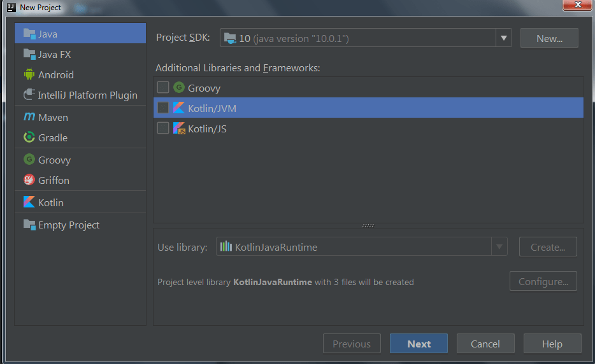Choose Empty Project type
Viewport: 595px width, 364px height.
pyautogui.click(x=80, y=225)
